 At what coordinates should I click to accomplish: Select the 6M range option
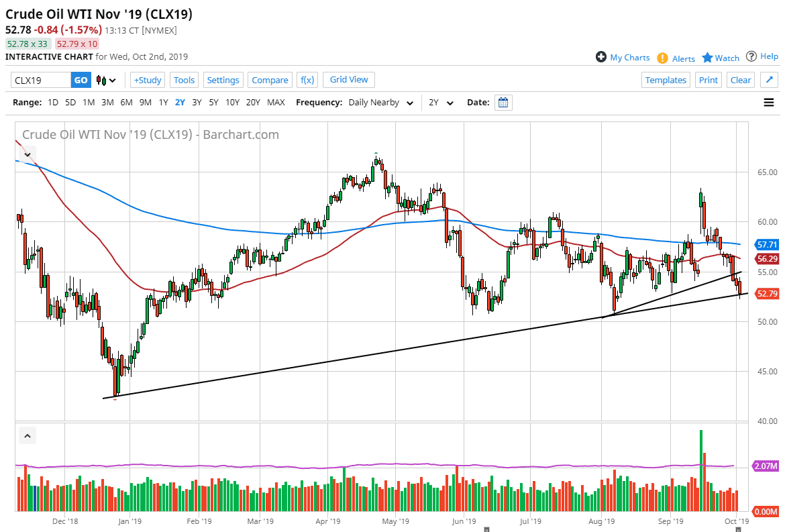click(x=126, y=102)
